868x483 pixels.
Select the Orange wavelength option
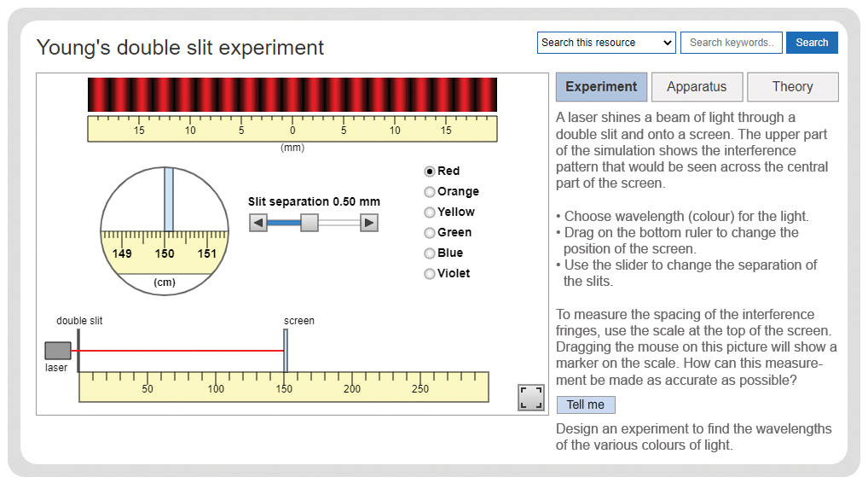click(x=429, y=192)
